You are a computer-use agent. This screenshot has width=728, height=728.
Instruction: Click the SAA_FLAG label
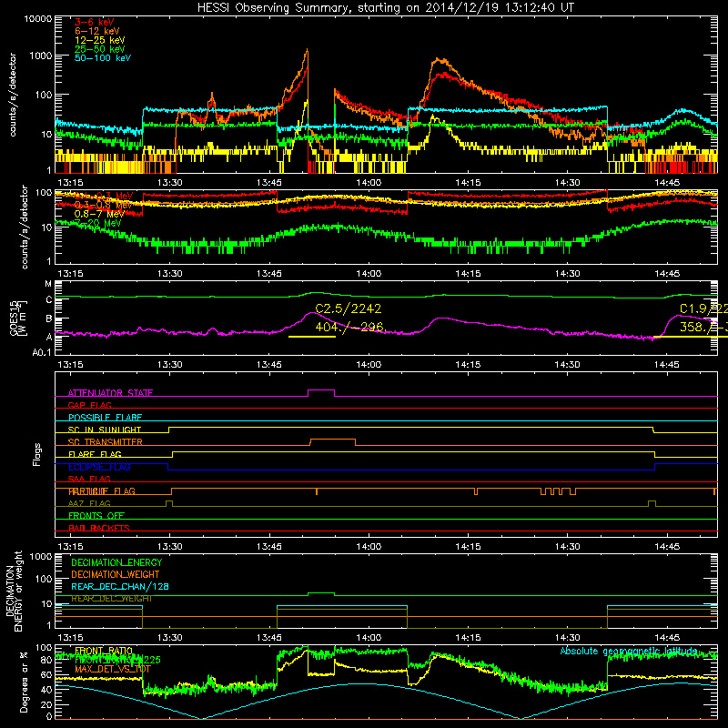tap(89, 479)
